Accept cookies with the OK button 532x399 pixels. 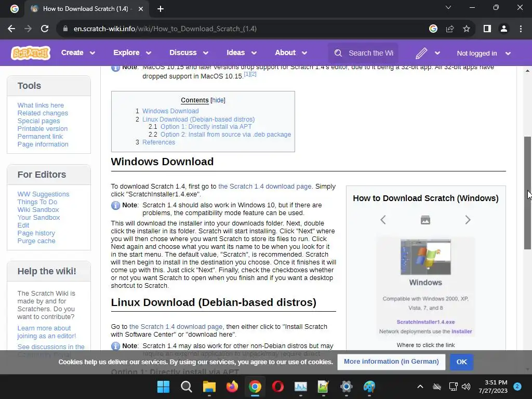click(461, 362)
